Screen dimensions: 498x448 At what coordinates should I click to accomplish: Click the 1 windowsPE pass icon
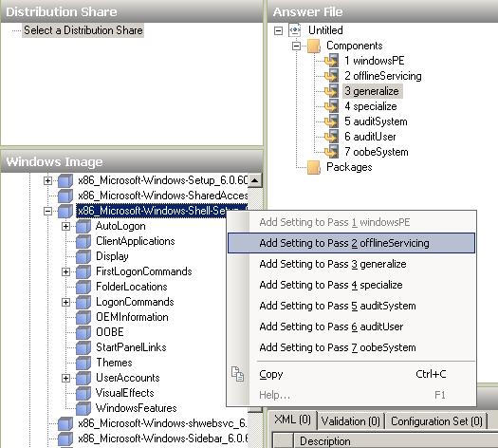coord(332,61)
